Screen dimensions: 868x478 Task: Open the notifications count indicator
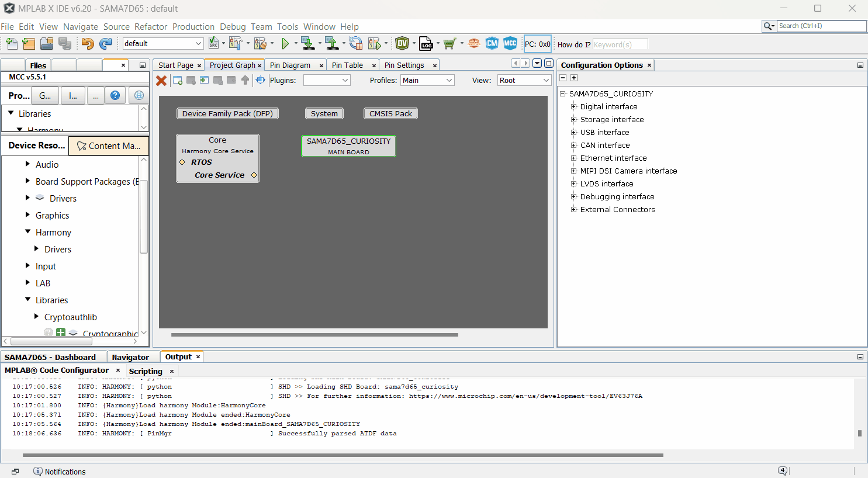tap(783, 471)
